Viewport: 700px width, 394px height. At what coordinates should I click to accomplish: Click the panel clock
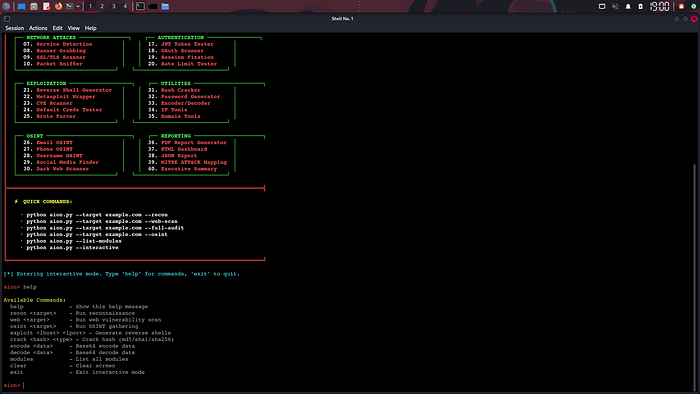point(659,6)
